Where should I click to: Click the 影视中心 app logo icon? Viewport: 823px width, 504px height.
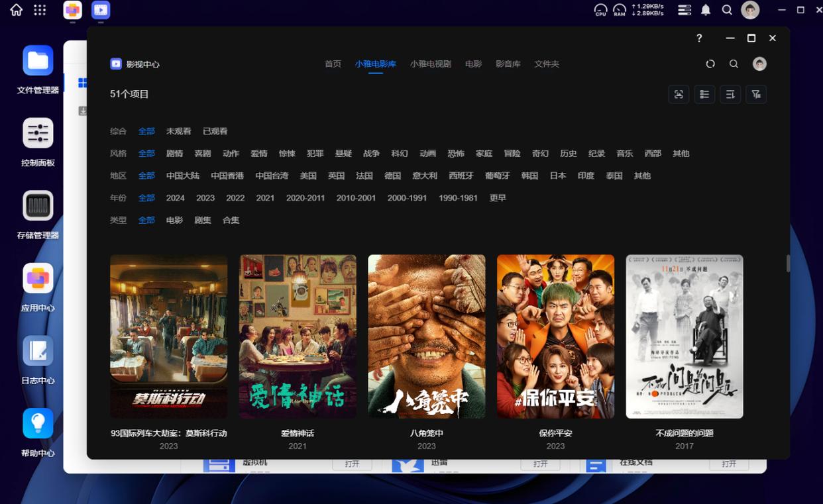pyautogui.click(x=116, y=64)
